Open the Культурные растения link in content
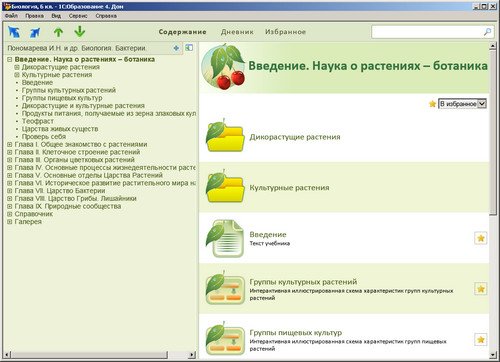The height and width of the screenshot is (362, 500). click(289, 188)
